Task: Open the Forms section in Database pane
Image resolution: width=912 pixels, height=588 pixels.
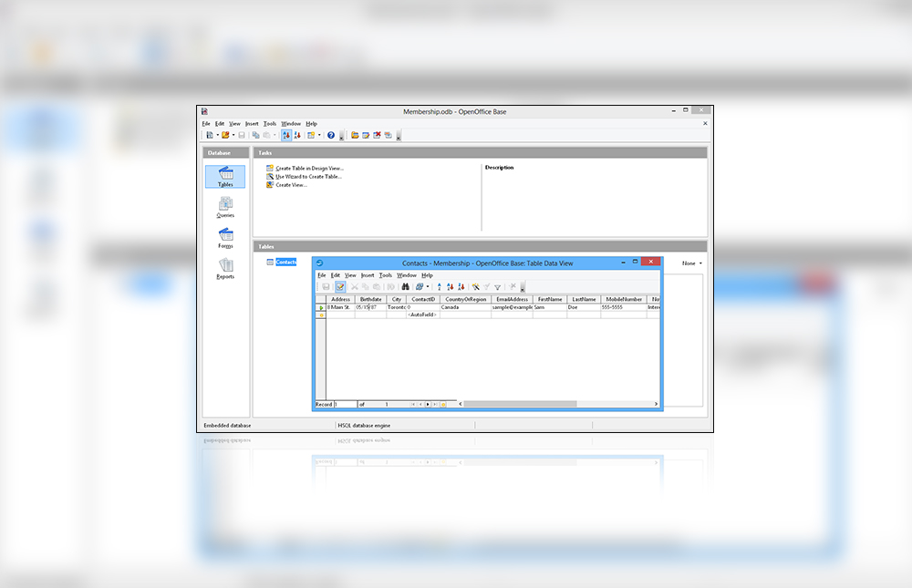Action: click(225, 238)
